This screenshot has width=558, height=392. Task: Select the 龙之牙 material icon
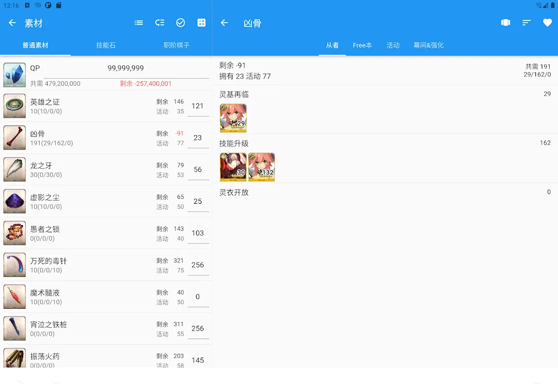click(x=15, y=170)
